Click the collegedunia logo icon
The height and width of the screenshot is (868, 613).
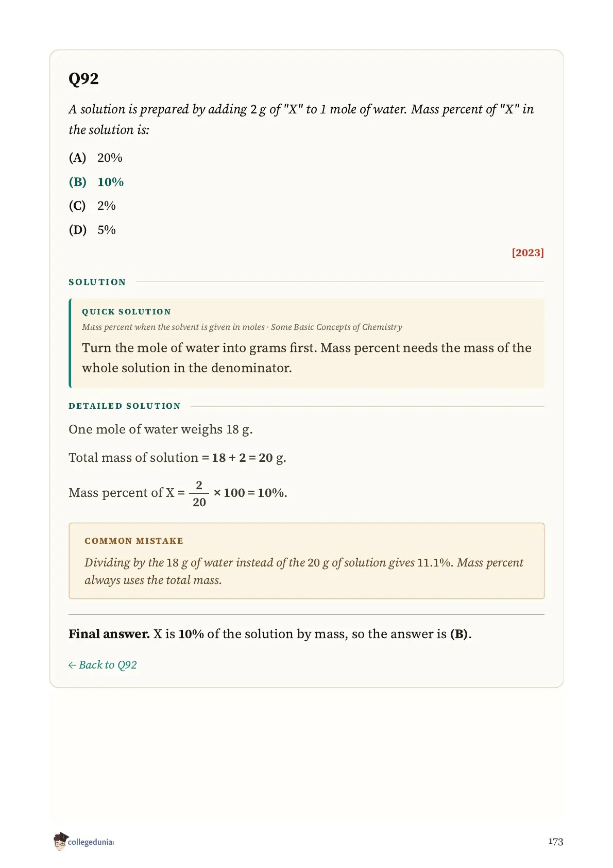pos(60,841)
